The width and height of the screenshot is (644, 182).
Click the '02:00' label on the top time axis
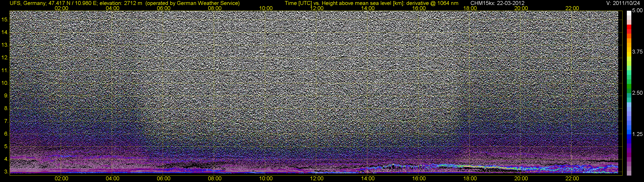[x=61, y=8]
